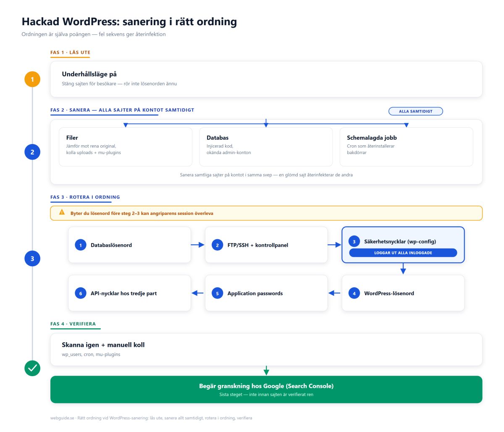The image size is (504, 432).
Task: Click the number badge beside API-nycklar
Action: click(x=81, y=293)
